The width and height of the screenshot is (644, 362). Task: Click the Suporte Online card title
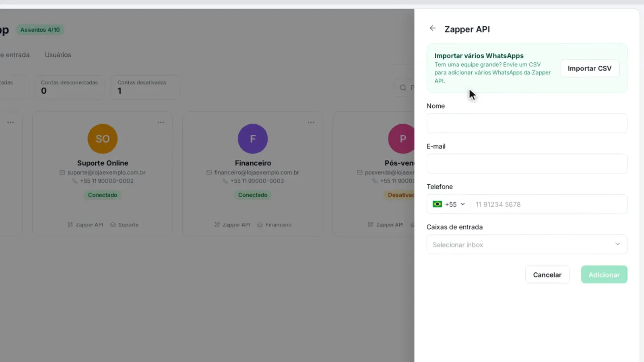tap(103, 163)
